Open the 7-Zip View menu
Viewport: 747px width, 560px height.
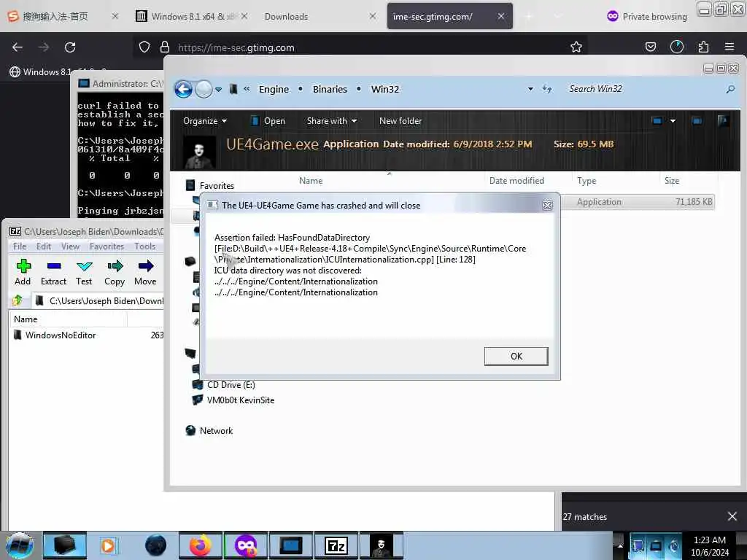(x=70, y=246)
